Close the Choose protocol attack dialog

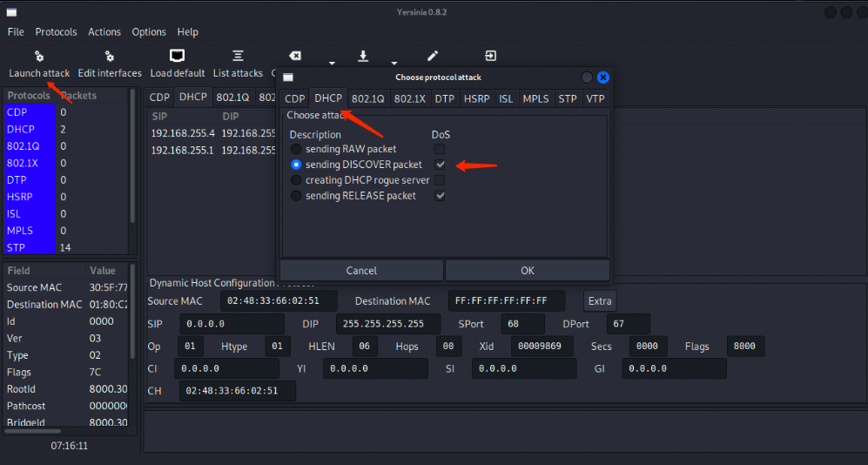pos(602,77)
